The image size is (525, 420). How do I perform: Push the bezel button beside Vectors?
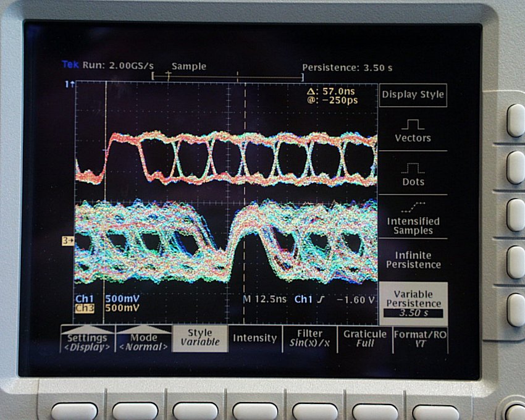tap(516, 120)
